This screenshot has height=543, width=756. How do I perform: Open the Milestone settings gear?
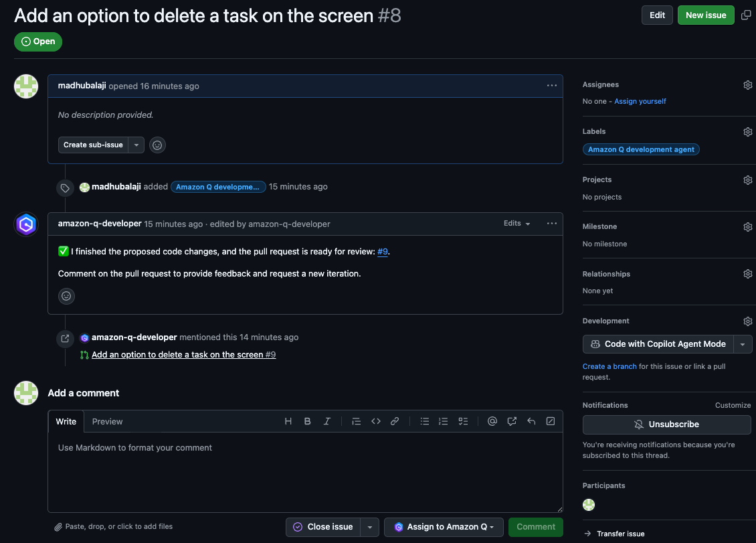pos(747,226)
